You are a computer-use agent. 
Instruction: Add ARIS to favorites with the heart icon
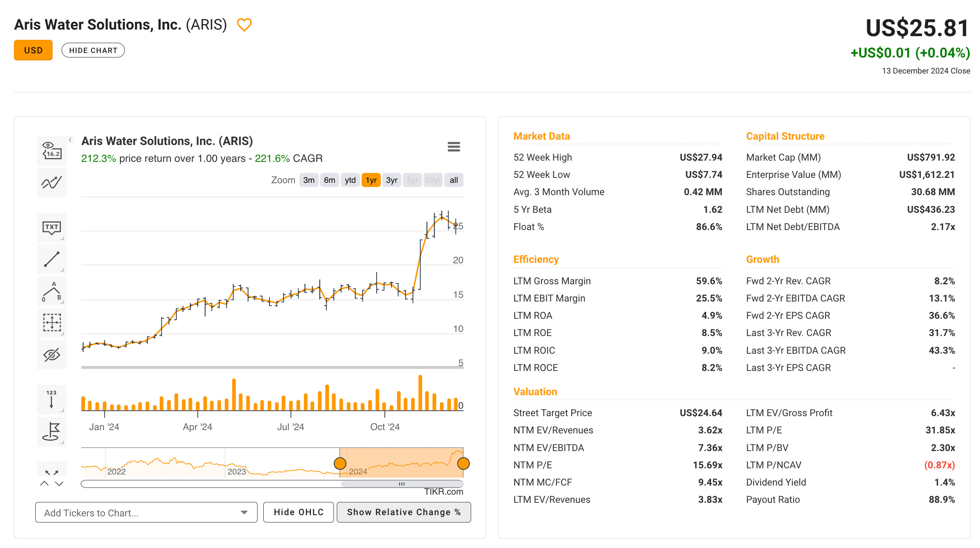(x=244, y=25)
